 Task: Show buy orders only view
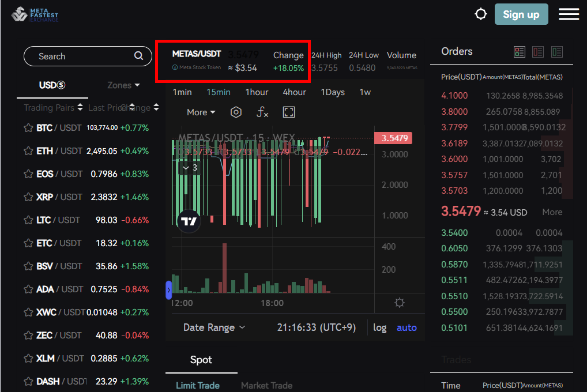(557, 52)
